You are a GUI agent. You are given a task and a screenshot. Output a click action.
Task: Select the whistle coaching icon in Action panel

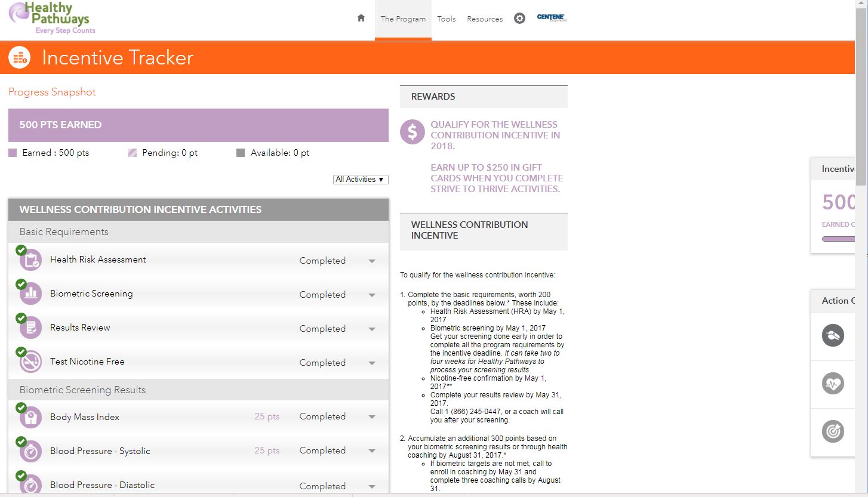click(833, 336)
